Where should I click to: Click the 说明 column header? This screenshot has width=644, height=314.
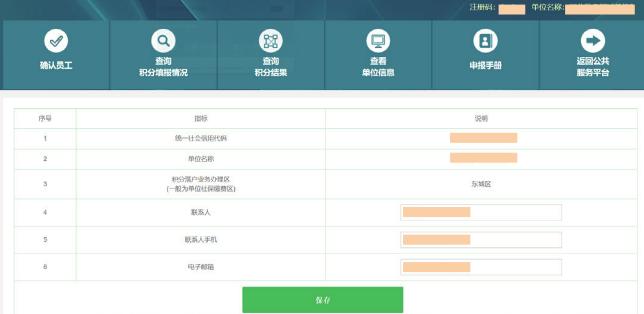pyautogui.click(x=481, y=119)
